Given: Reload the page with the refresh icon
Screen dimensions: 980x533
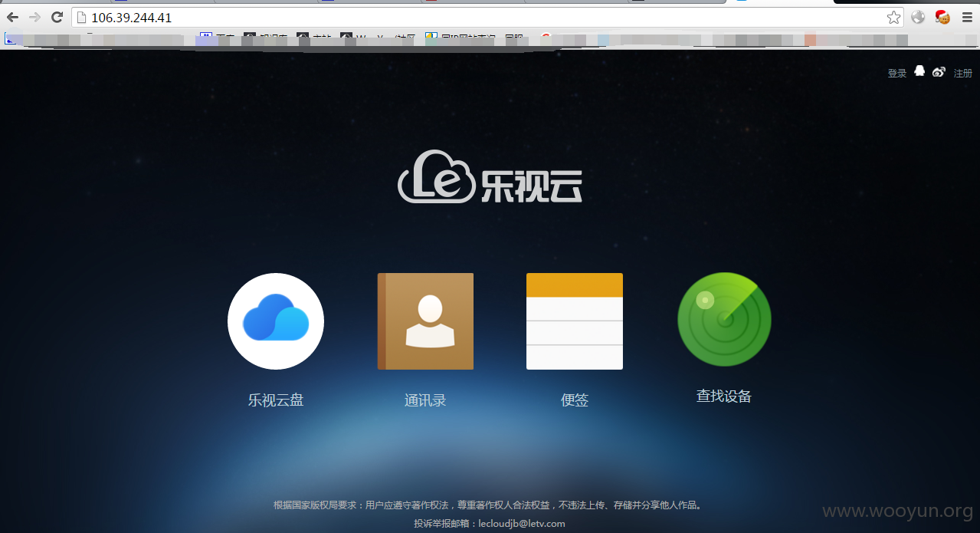Looking at the screenshot, I should point(57,17).
